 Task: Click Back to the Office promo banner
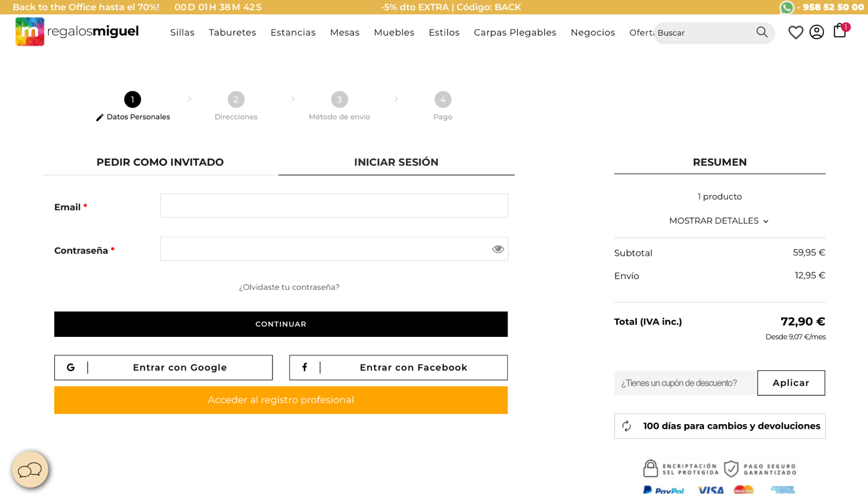pos(86,7)
